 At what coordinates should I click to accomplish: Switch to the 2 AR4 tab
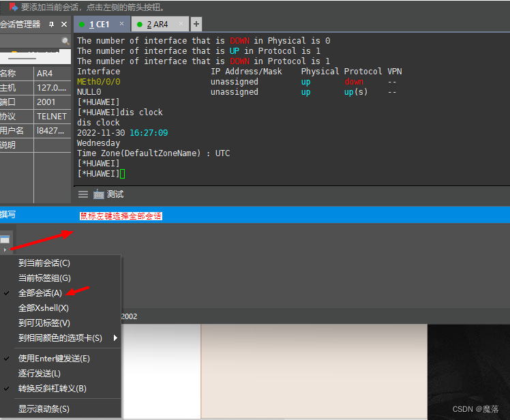pyautogui.click(x=157, y=24)
